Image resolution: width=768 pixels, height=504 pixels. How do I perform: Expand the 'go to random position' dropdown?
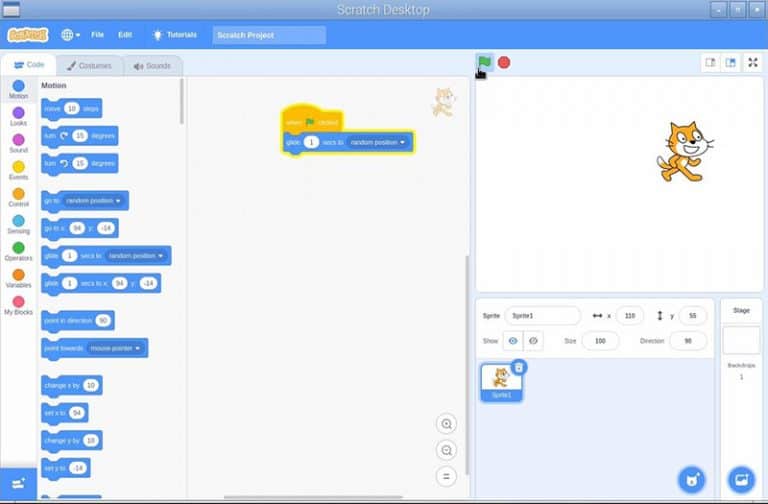pyautogui.click(x=119, y=201)
